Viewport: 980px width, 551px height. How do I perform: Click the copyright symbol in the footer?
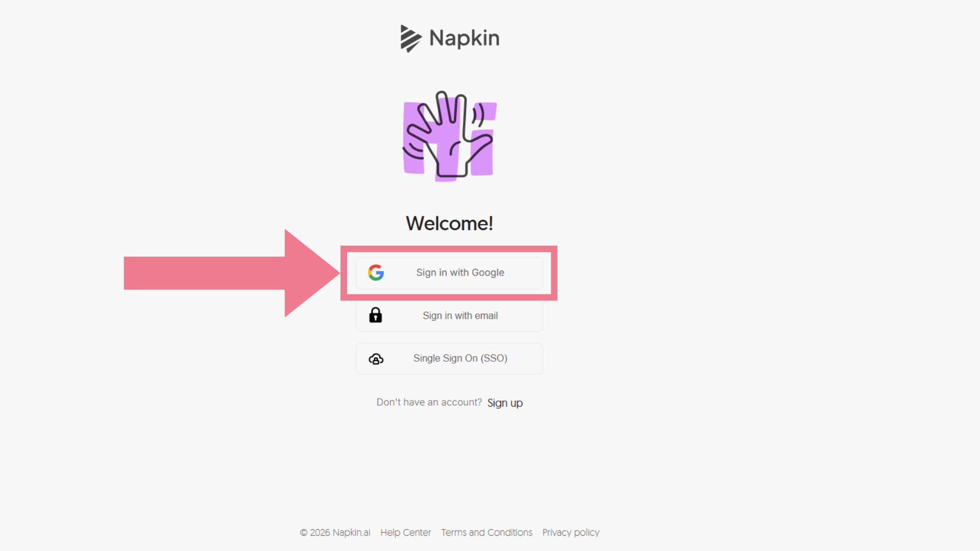[304, 533]
